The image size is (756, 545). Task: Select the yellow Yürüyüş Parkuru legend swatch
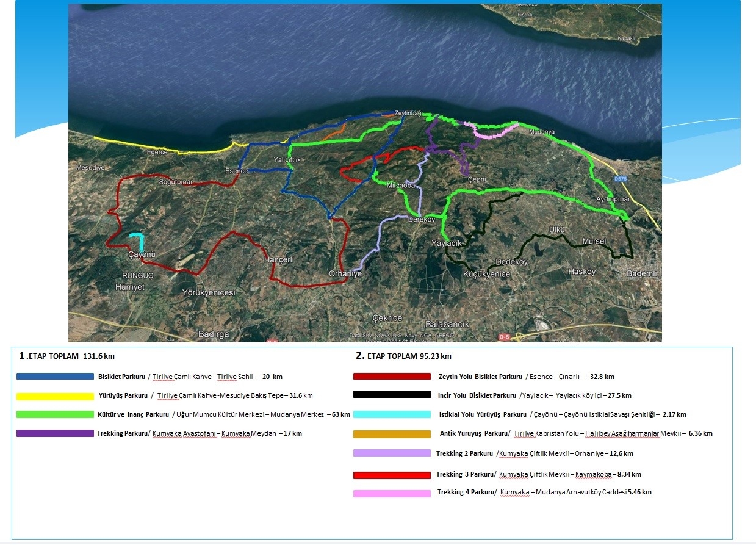click(x=55, y=396)
